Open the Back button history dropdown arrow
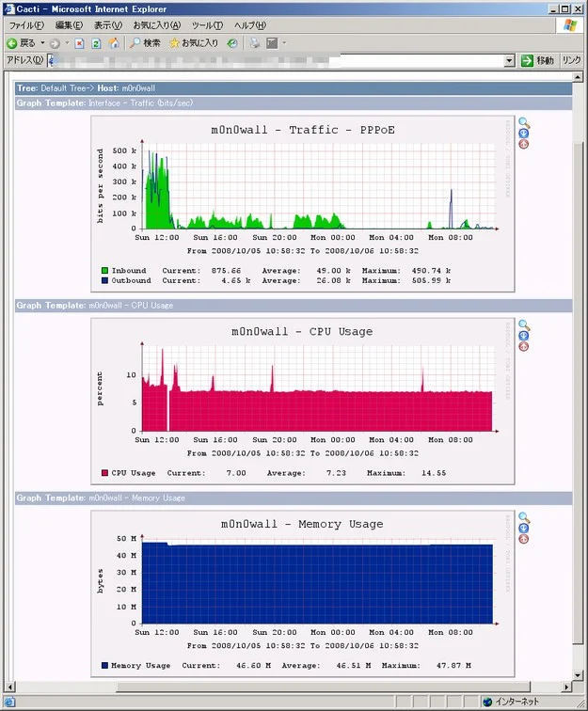The height and width of the screenshot is (711, 588). click(x=42, y=43)
